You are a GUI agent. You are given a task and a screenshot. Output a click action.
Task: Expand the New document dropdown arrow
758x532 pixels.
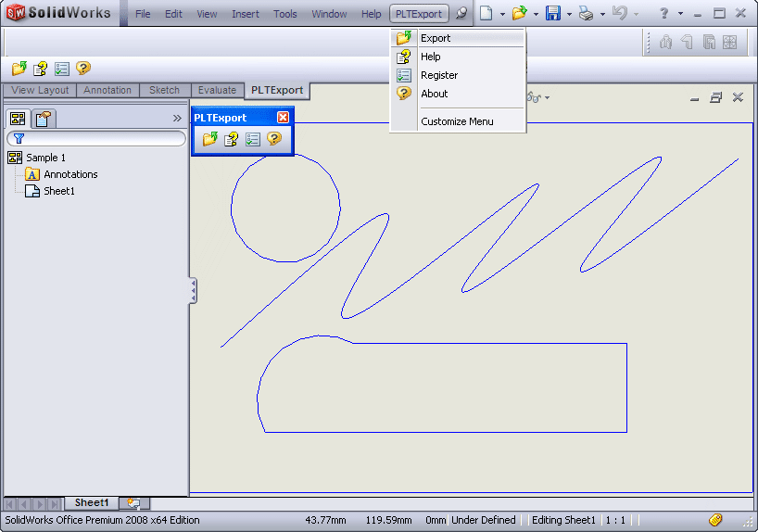pyautogui.click(x=502, y=14)
